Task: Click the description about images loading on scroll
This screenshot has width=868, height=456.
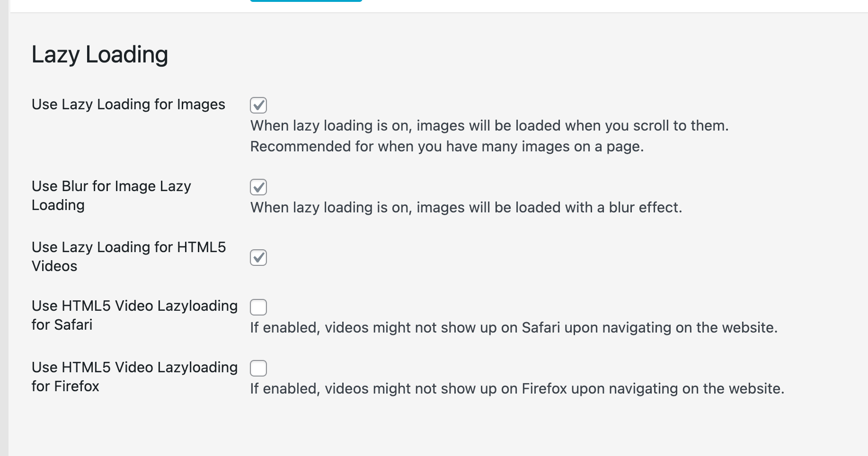Action: pos(489,126)
